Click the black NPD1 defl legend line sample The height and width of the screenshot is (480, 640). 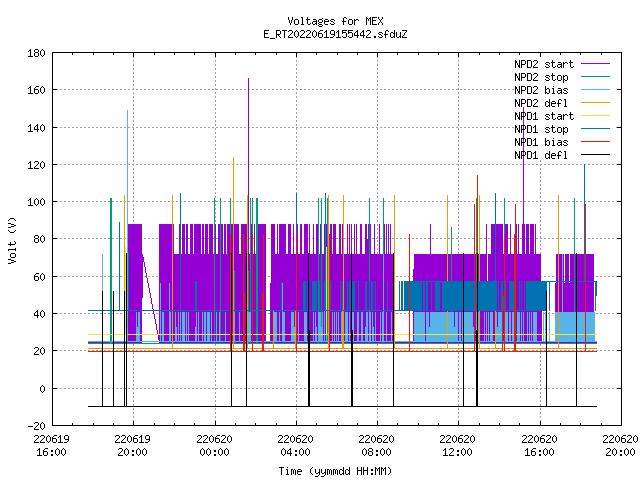point(595,155)
